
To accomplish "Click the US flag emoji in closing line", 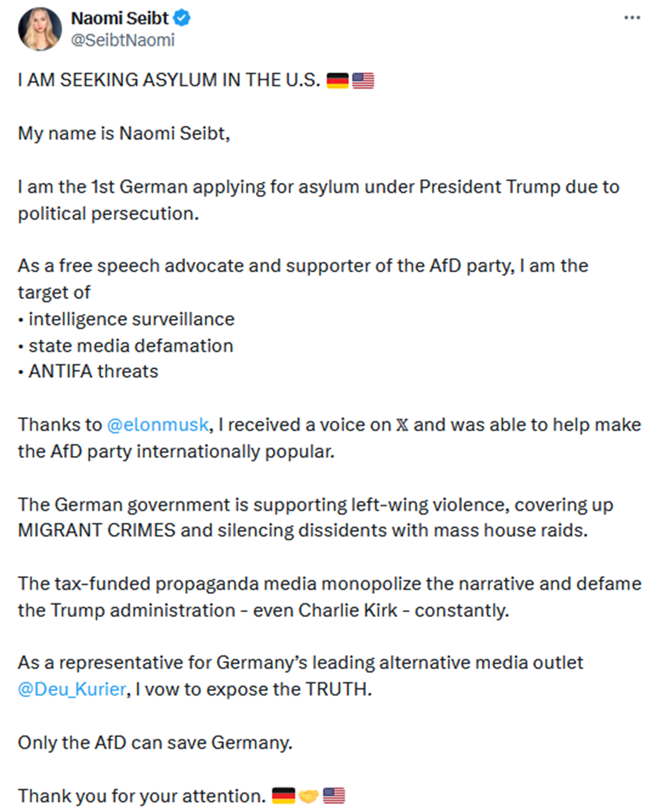I will coord(334,796).
